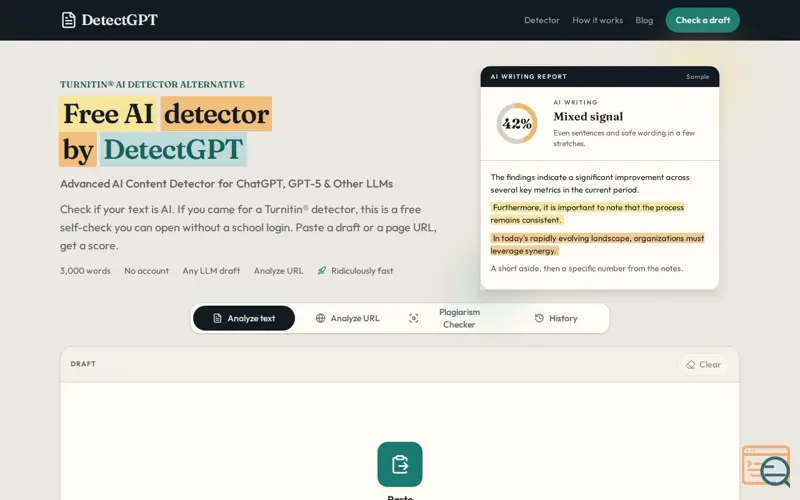Click the 'Analyze URL' feature text under description

pos(279,271)
